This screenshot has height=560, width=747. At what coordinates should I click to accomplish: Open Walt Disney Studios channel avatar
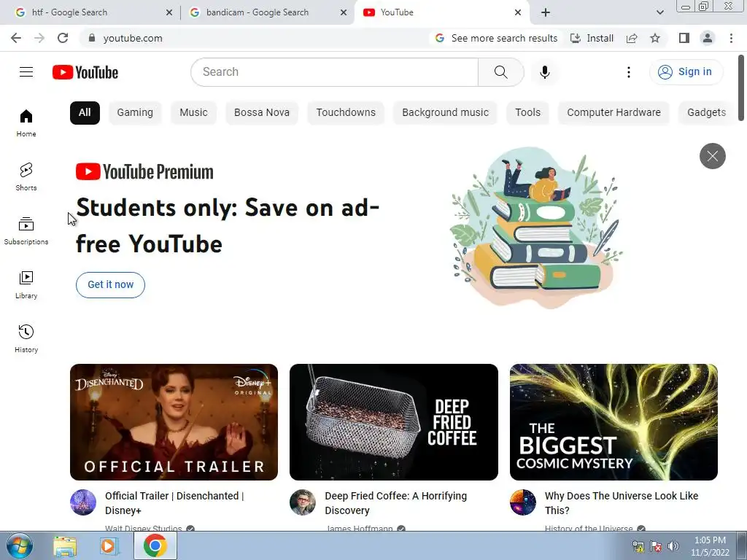[83, 502]
